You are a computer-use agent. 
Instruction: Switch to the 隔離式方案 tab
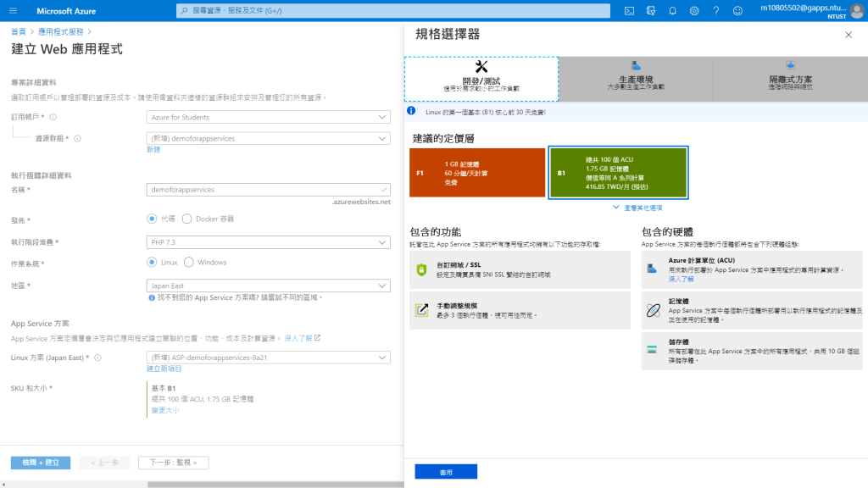791,79
